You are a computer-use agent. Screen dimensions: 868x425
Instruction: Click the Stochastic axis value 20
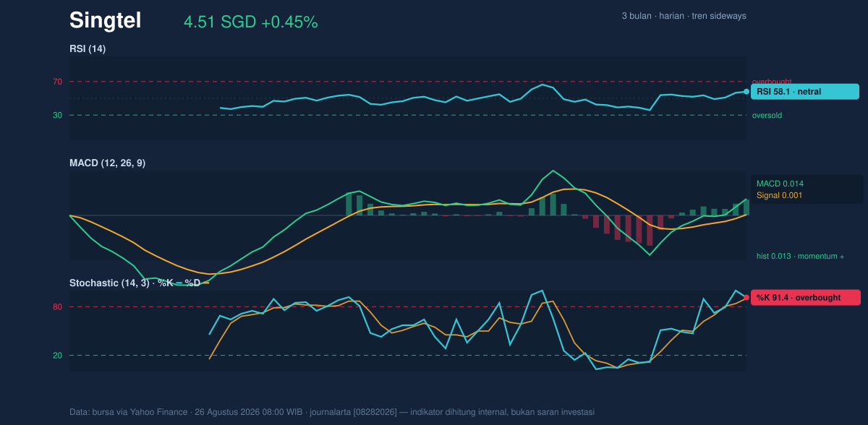pos(57,356)
